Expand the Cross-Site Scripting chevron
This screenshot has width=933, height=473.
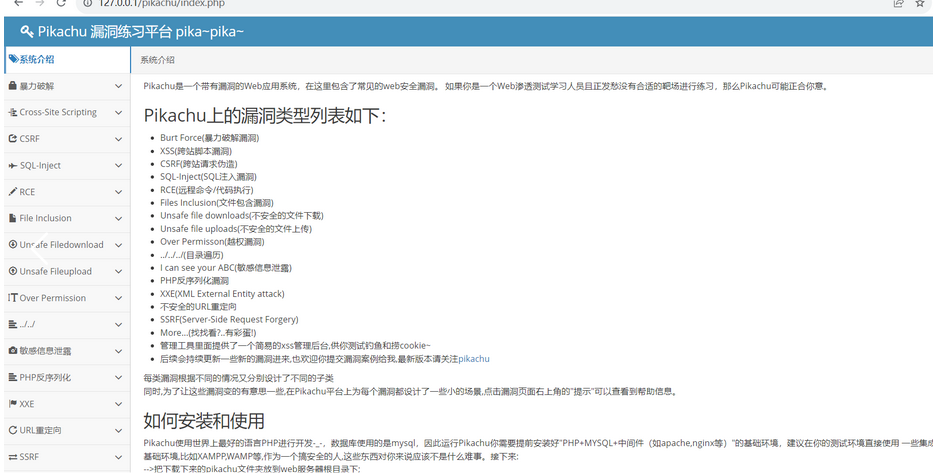coord(118,112)
